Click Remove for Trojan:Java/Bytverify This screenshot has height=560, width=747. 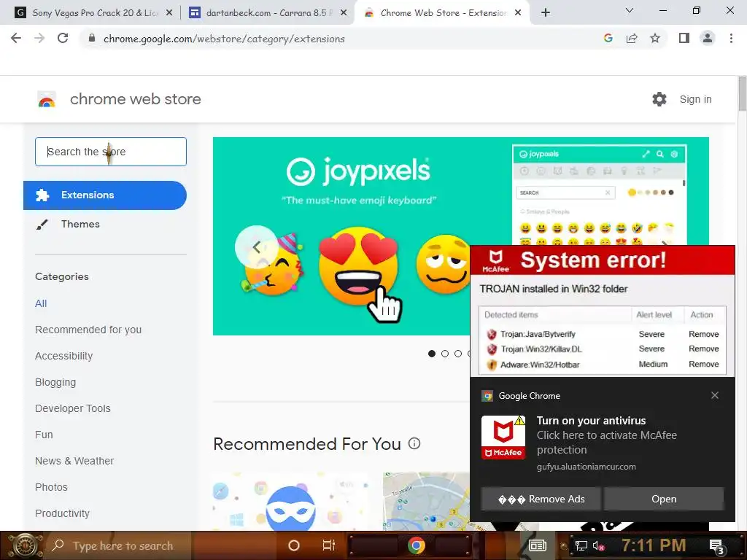pyautogui.click(x=704, y=334)
